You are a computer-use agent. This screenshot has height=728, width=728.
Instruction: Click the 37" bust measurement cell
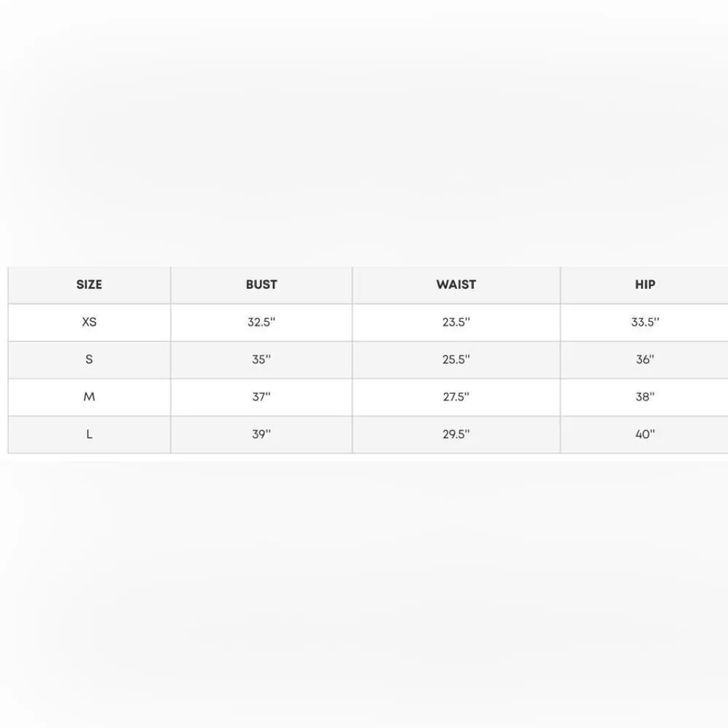261,397
